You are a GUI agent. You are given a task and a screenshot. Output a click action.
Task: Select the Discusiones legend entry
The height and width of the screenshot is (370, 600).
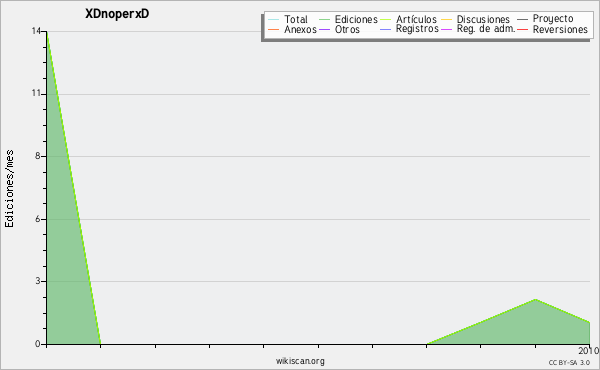tap(483, 19)
